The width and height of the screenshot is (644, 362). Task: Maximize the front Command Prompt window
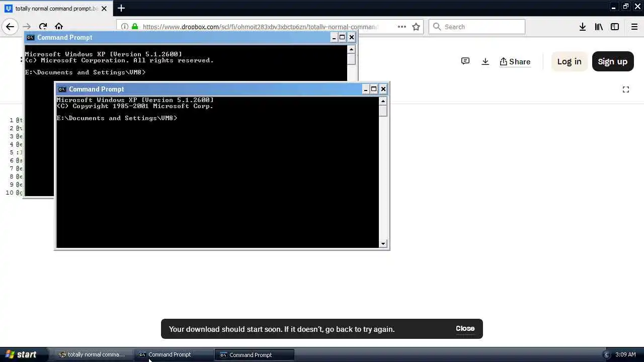point(374,89)
